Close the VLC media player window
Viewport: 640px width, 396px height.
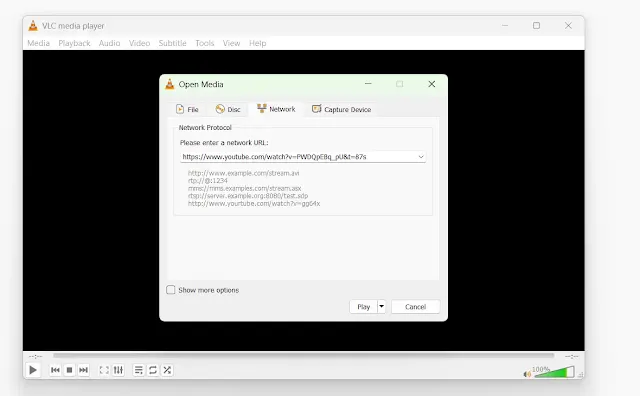point(568,26)
